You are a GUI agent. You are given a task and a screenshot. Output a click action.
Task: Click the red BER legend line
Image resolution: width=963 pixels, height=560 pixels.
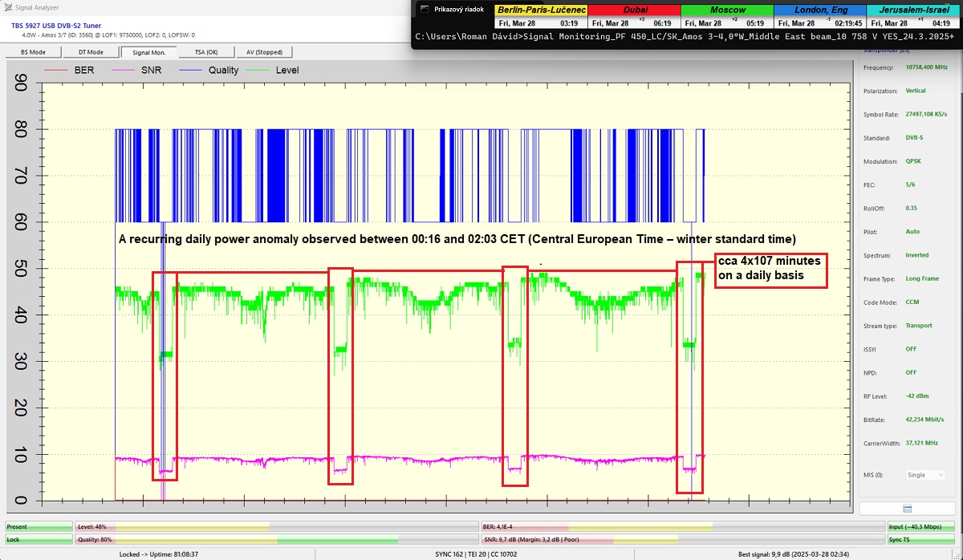point(57,70)
